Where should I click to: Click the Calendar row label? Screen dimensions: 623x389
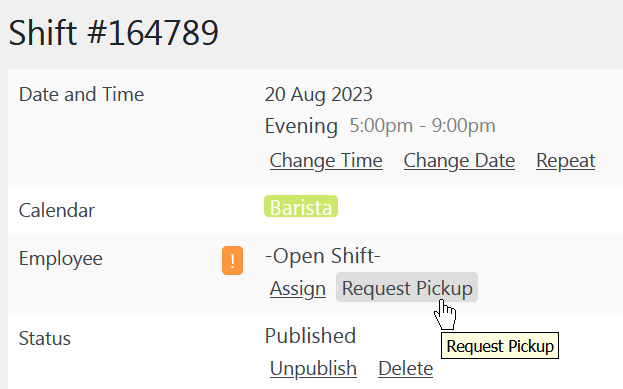57,210
